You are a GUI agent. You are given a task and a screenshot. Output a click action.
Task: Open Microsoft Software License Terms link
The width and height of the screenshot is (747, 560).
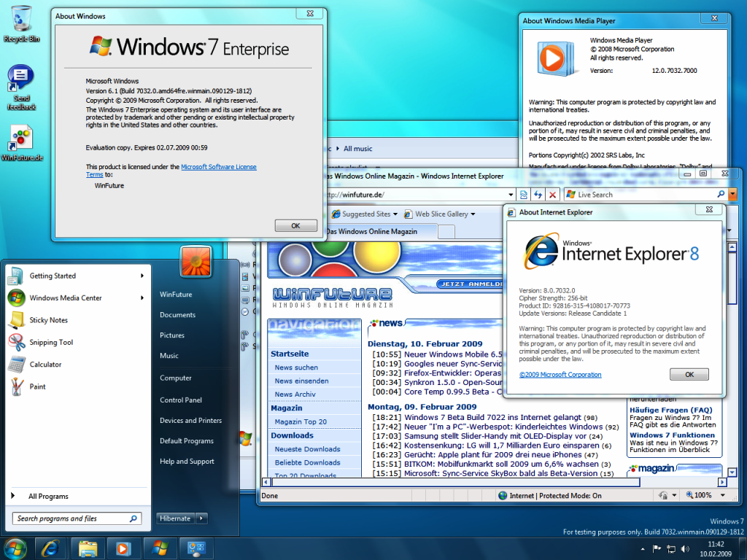click(219, 167)
